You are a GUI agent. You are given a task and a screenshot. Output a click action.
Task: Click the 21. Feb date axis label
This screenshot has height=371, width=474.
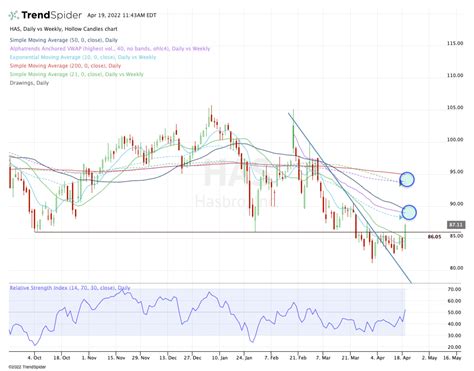coord(298,358)
